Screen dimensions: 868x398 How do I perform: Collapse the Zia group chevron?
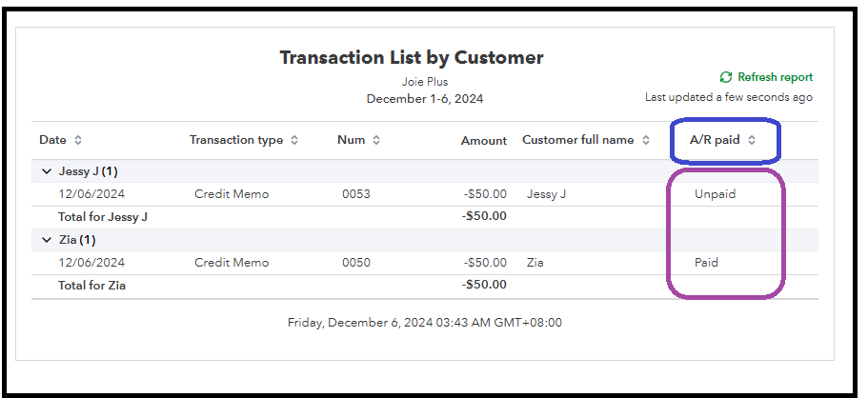click(x=45, y=240)
